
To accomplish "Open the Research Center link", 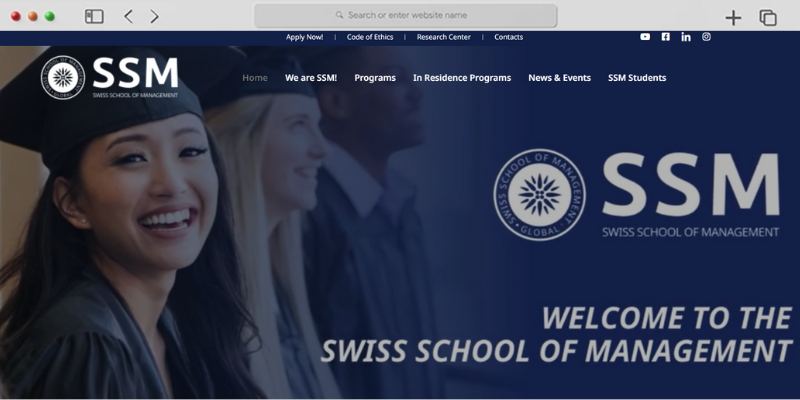I will [x=443, y=37].
